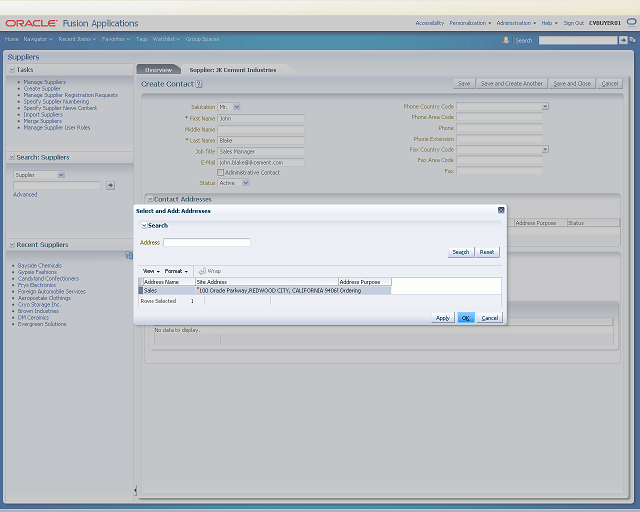Open Bayside Chemicals recent supplier
The width and height of the screenshot is (640, 512).
(40, 266)
